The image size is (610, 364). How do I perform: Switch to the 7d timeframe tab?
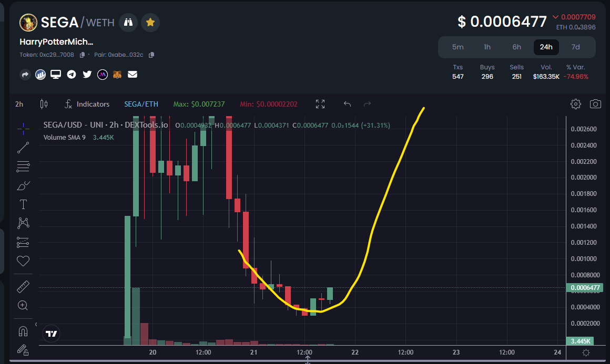point(576,47)
